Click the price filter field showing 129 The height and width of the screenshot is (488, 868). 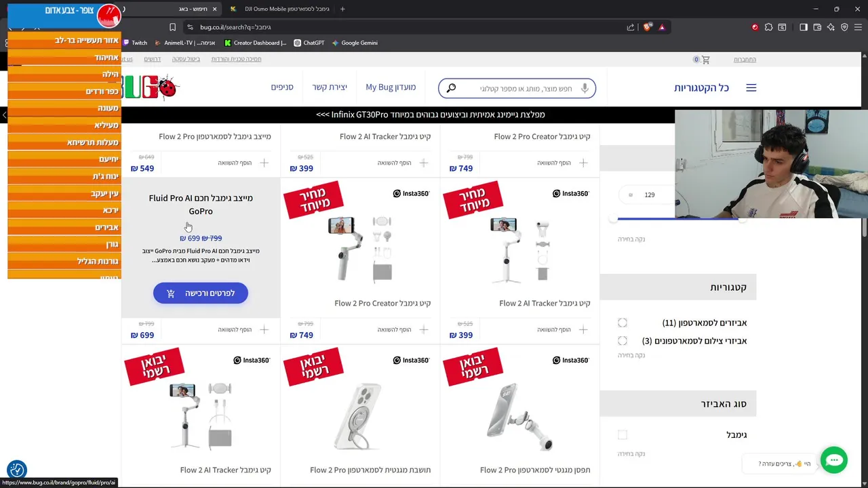(x=646, y=195)
